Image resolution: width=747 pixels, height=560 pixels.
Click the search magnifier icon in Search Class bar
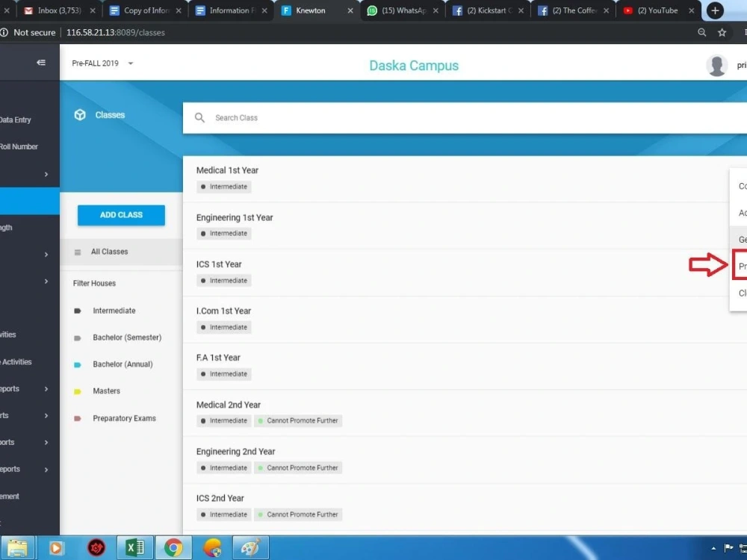click(x=199, y=117)
